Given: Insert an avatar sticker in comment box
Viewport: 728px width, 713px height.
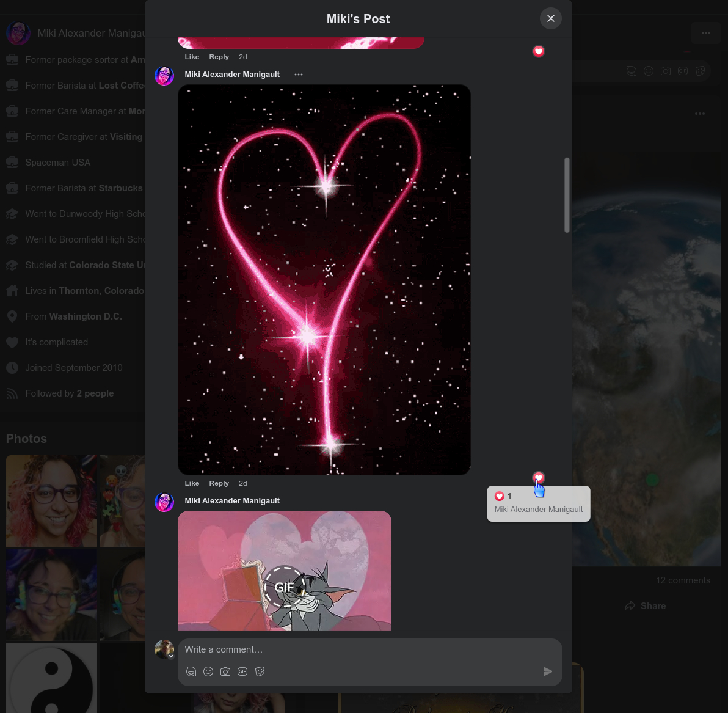Looking at the screenshot, I should (x=191, y=671).
